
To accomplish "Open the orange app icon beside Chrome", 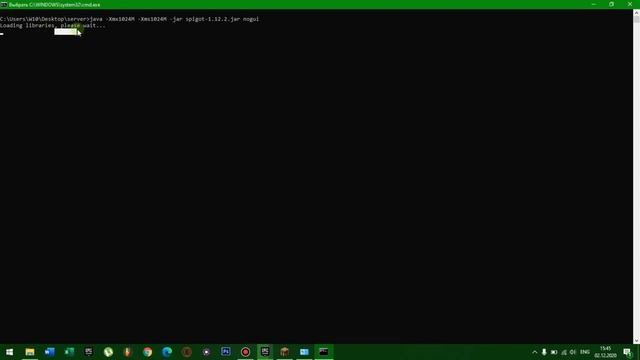I will 128,352.
